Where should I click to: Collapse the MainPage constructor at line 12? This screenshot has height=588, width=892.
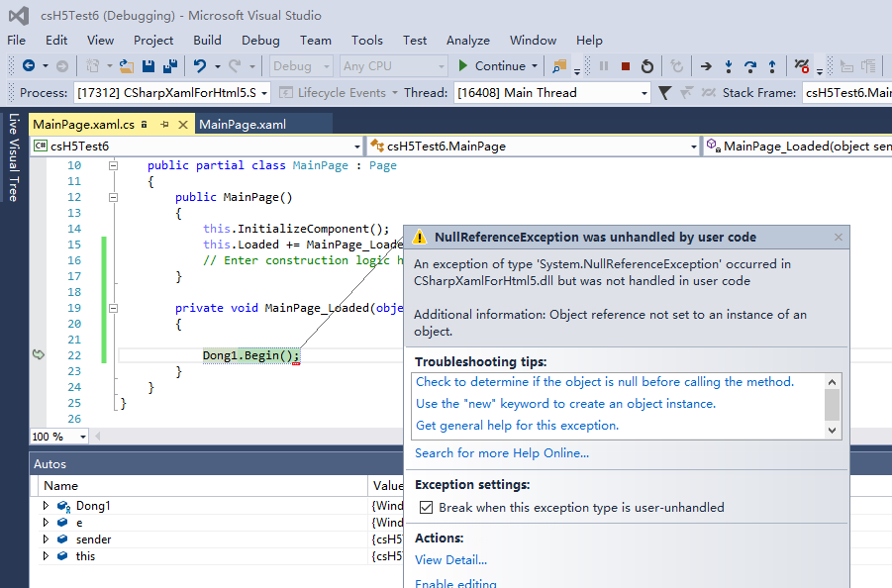113,197
